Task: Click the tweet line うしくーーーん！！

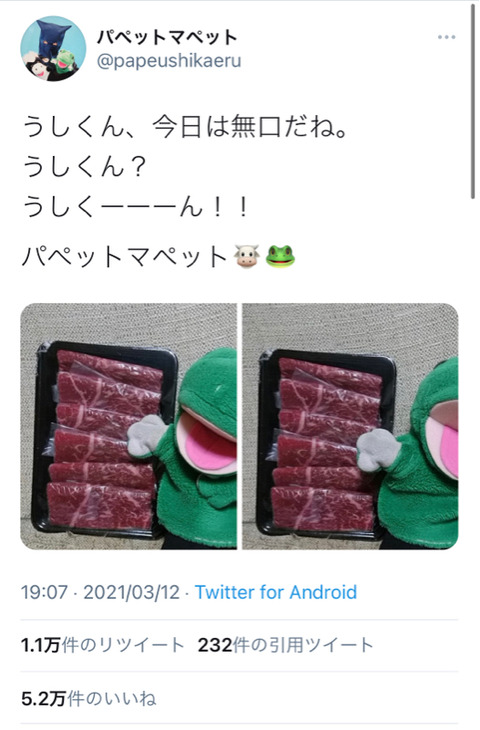Action: (135, 207)
